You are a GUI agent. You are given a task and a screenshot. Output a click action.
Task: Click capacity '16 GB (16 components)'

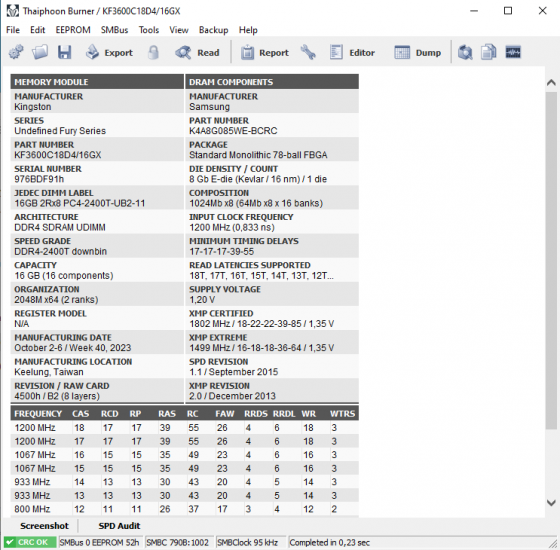(x=64, y=275)
